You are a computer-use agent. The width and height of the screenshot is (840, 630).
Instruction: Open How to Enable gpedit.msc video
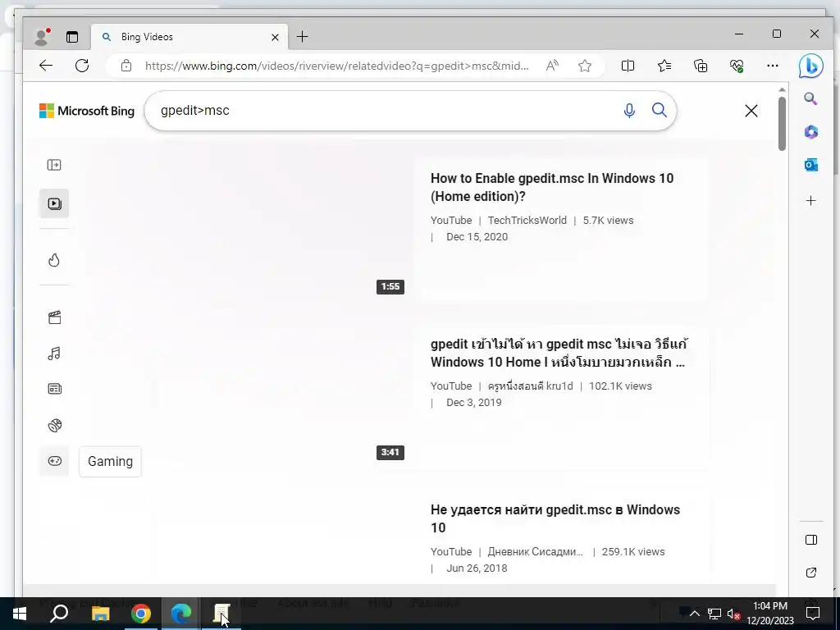552,188
